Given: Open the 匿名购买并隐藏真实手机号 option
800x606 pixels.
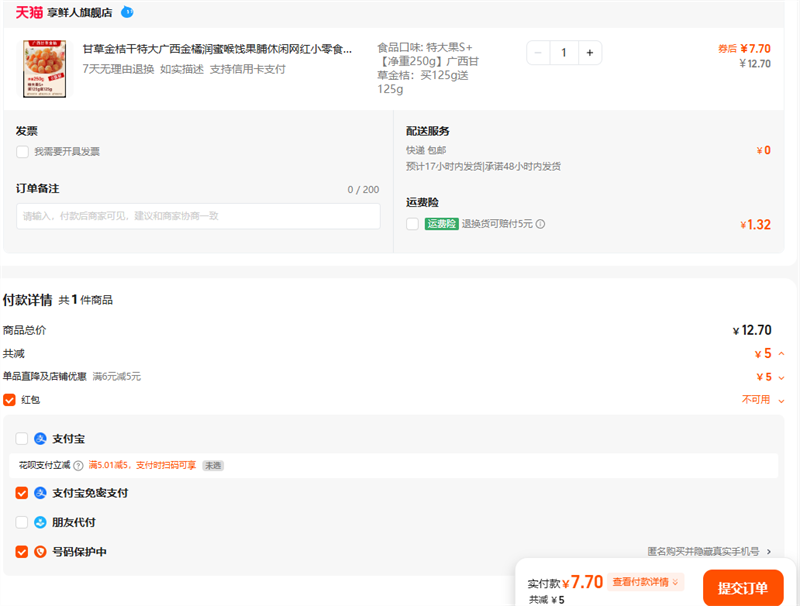Looking at the screenshot, I should [709, 551].
